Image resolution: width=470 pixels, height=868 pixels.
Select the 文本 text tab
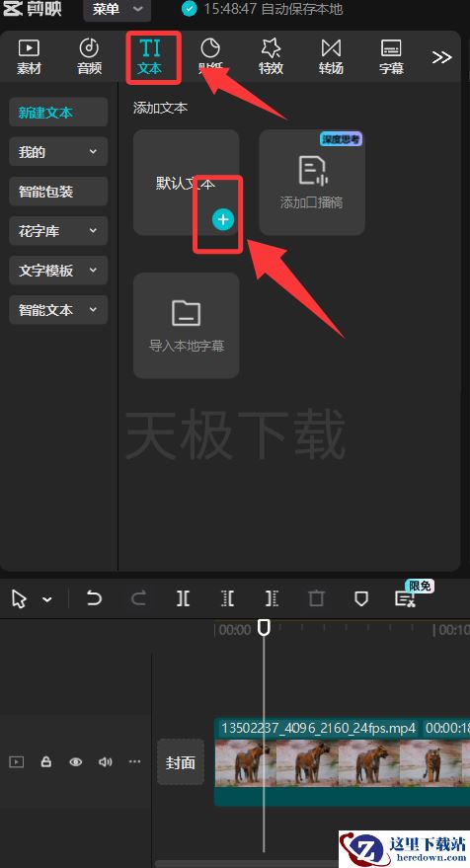pos(150,57)
